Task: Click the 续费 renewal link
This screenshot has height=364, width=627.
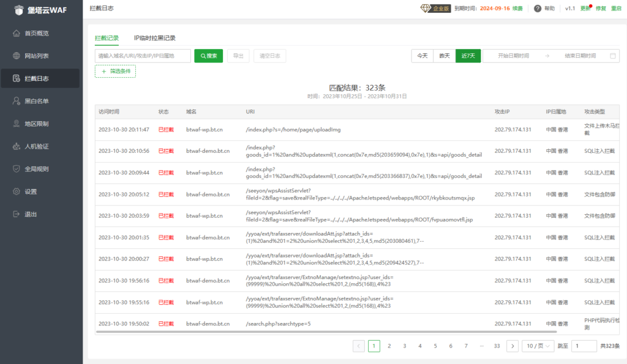Action: point(517,9)
